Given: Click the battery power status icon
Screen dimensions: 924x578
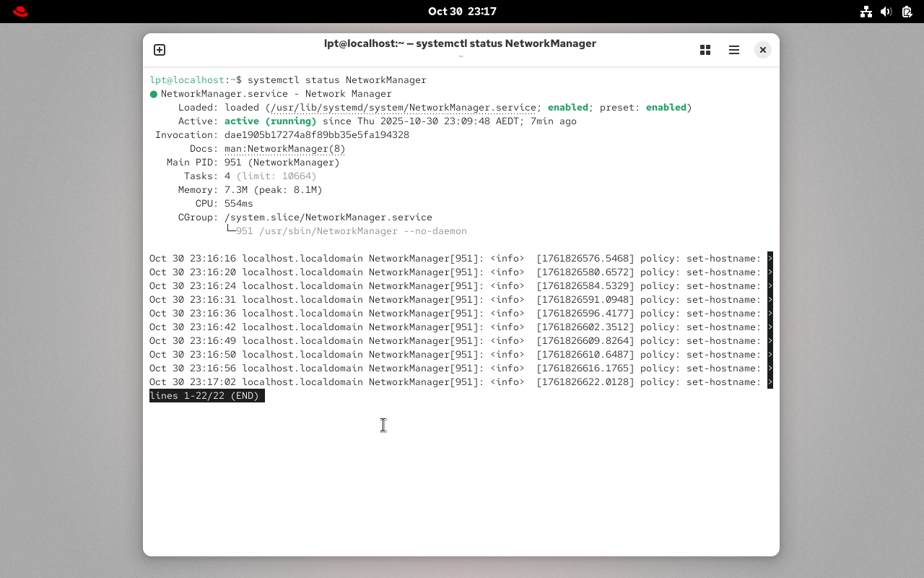Looking at the screenshot, I should (907, 12).
